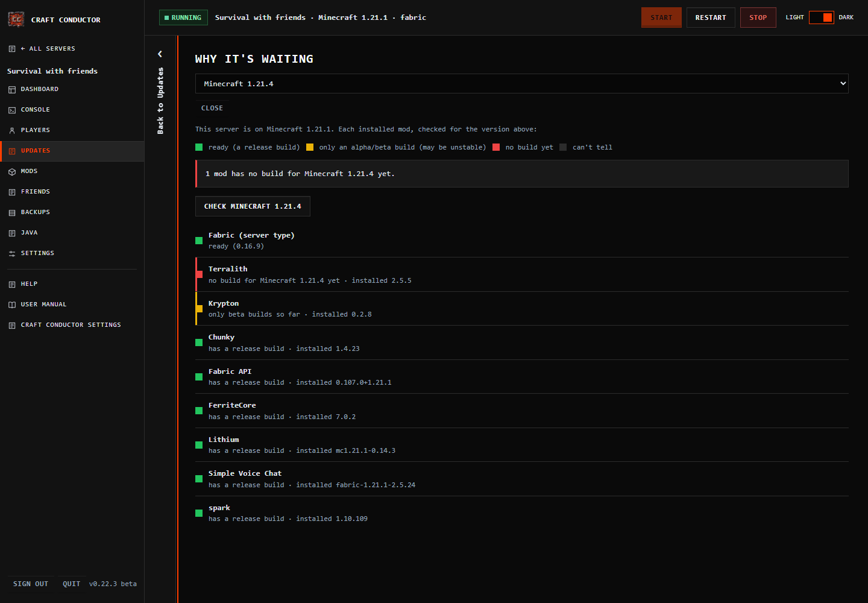Click the Restart server button
The width and height of the screenshot is (868, 603).
(711, 17)
